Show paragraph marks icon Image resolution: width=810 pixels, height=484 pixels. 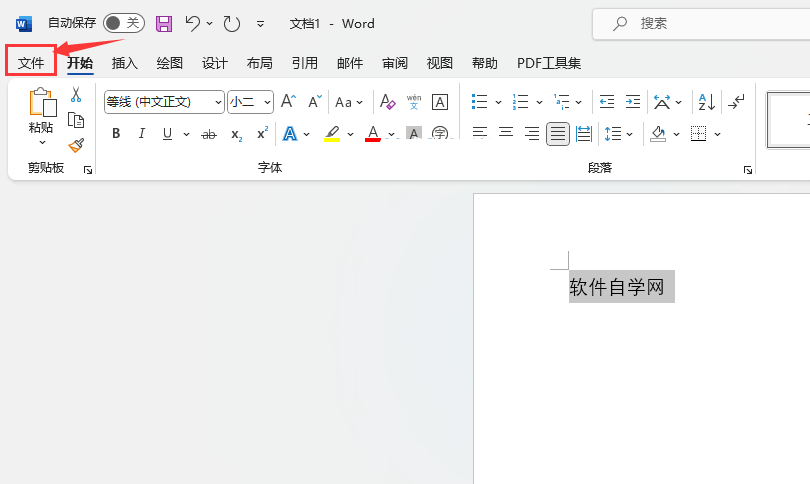(x=736, y=102)
